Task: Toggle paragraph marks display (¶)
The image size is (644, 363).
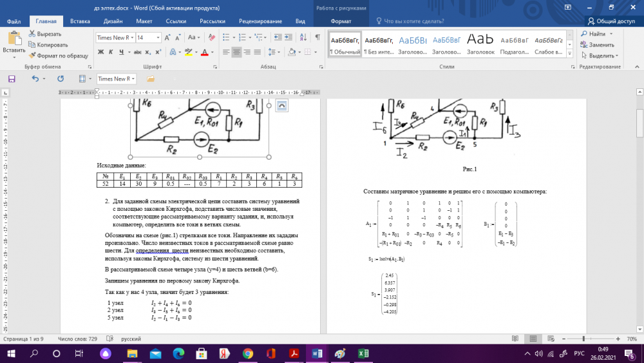Action: coord(317,37)
